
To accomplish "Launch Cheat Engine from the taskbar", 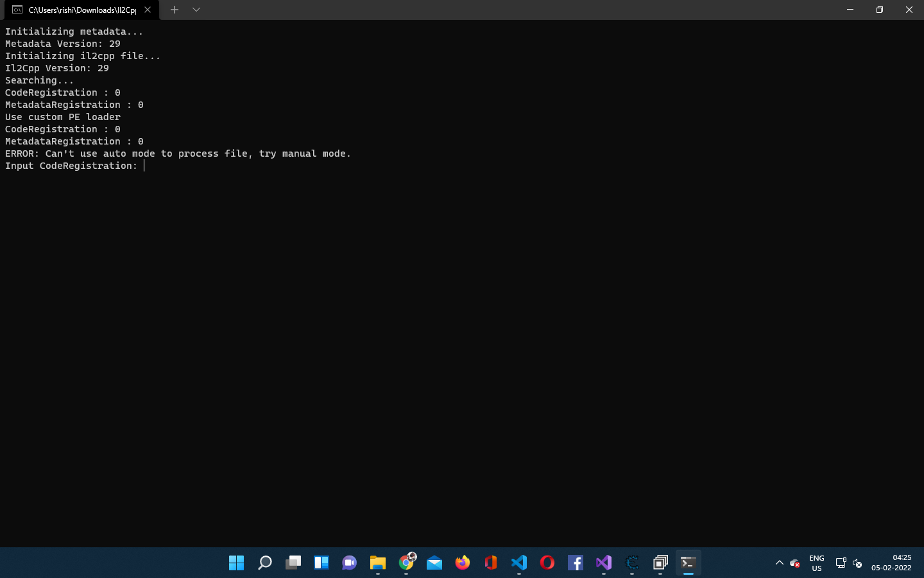I will (x=632, y=563).
